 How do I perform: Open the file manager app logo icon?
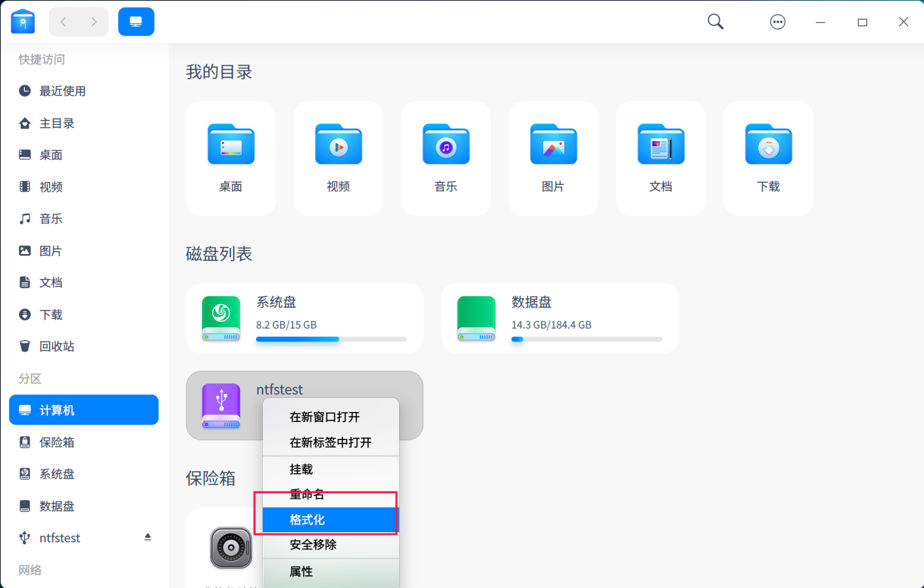click(x=23, y=22)
